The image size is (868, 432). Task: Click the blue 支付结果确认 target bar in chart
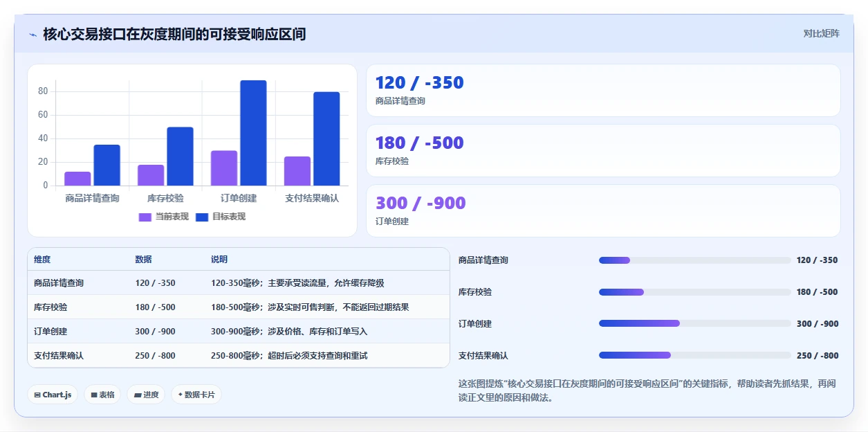click(x=326, y=138)
